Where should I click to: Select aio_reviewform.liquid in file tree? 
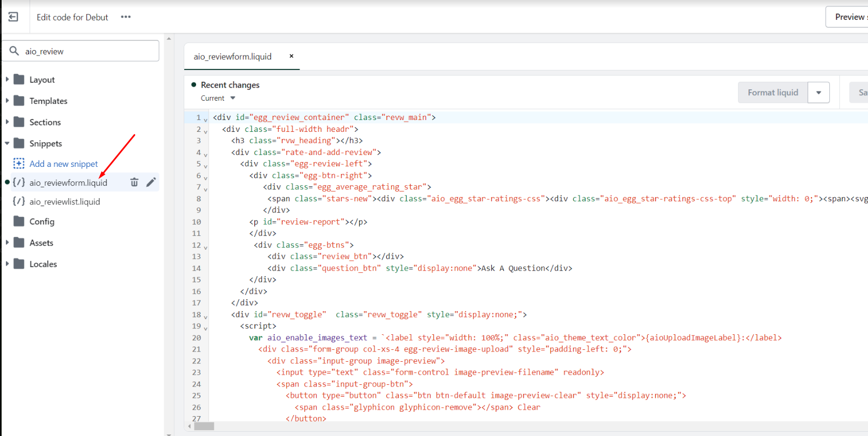click(x=68, y=182)
